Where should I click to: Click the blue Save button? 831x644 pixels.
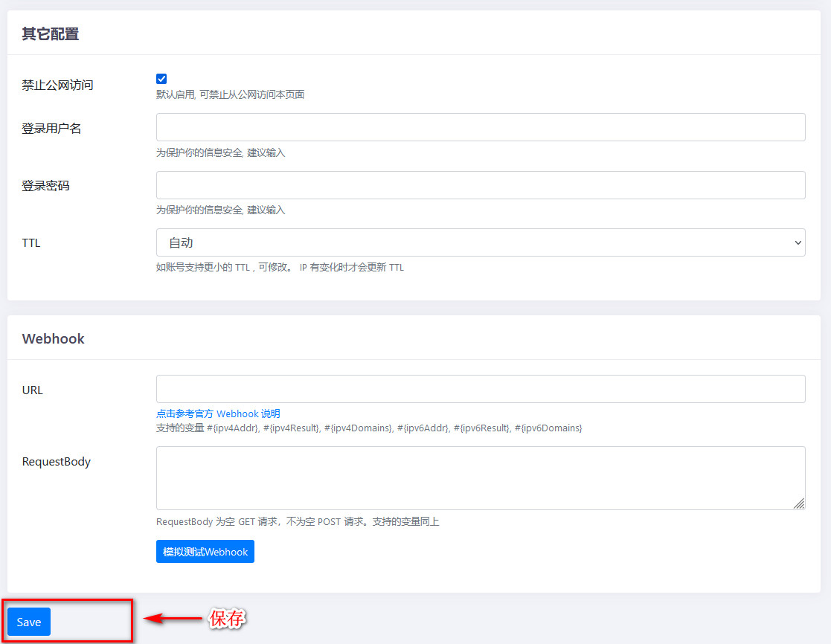(x=29, y=622)
